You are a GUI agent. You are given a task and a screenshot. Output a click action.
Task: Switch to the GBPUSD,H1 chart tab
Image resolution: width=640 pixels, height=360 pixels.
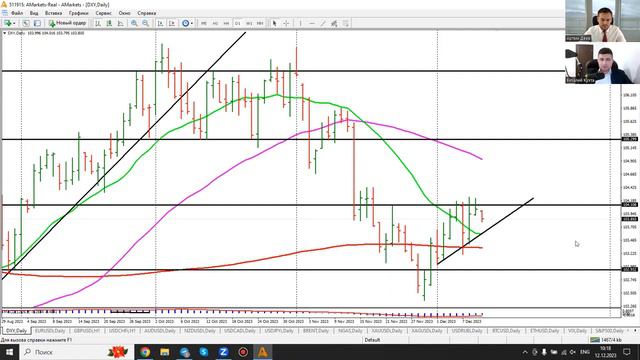[87, 331]
